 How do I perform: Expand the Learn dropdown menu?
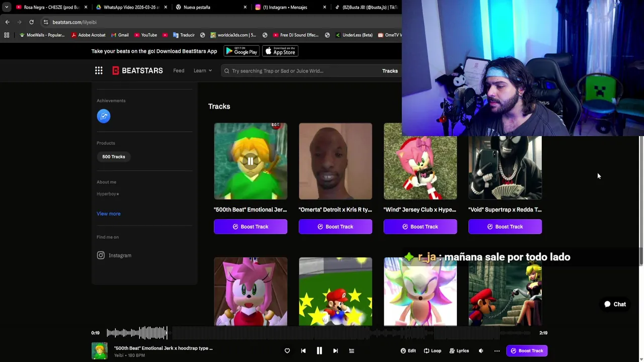pos(203,71)
